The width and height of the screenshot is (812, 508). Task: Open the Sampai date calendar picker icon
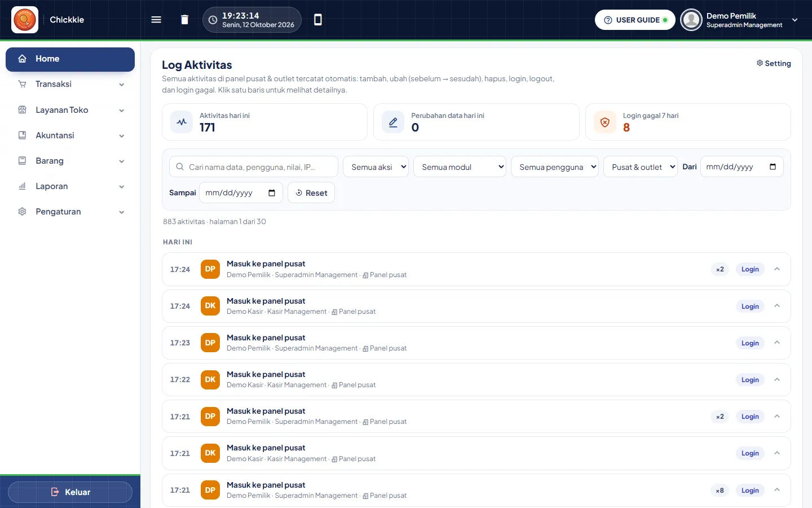(x=272, y=193)
